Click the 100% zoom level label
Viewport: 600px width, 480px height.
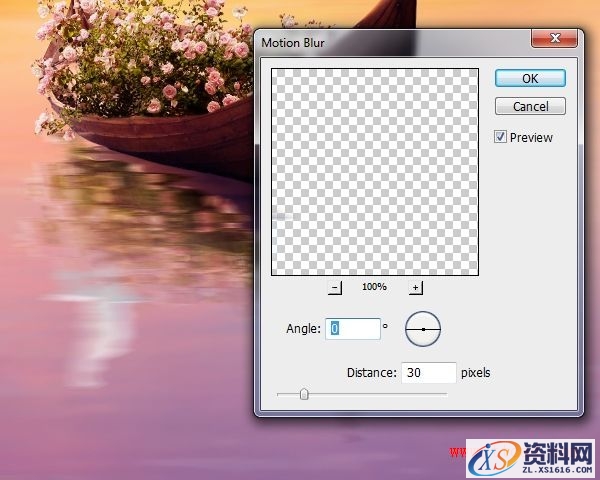coord(375,287)
